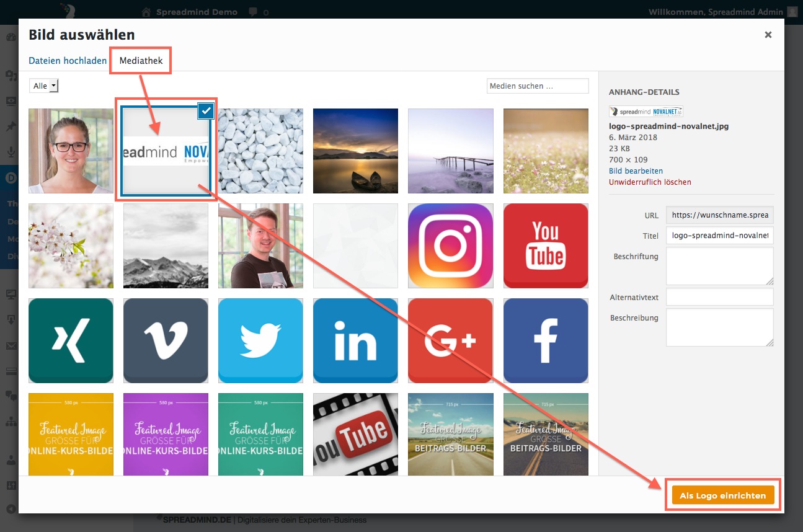The height and width of the screenshot is (532, 803).
Task: Pick the white pebbles image
Action: [261, 151]
